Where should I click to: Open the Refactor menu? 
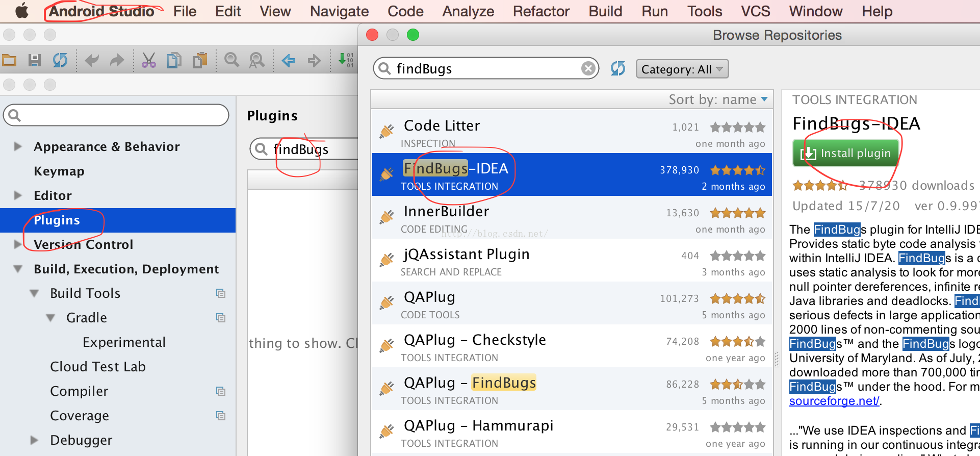click(541, 11)
